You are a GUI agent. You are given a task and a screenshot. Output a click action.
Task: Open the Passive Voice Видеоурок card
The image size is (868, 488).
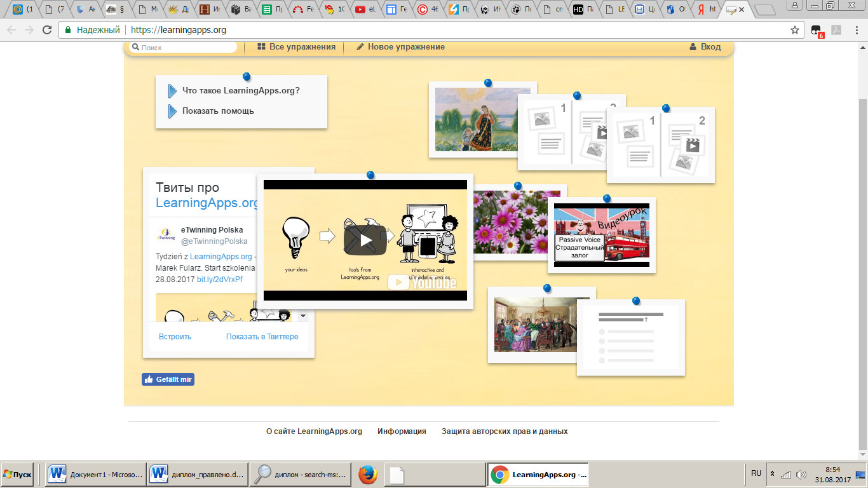[602, 235]
